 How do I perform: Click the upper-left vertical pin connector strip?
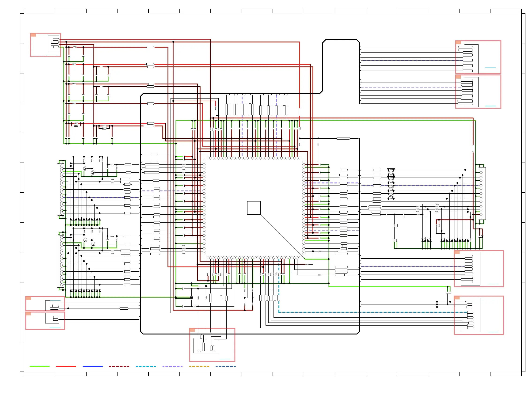pyautogui.click(x=61, y=189)
